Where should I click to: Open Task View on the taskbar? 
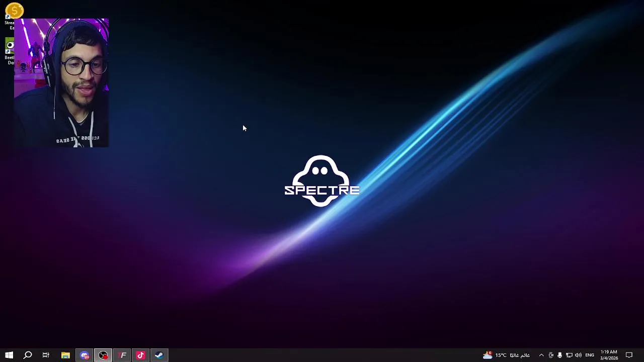46,355
